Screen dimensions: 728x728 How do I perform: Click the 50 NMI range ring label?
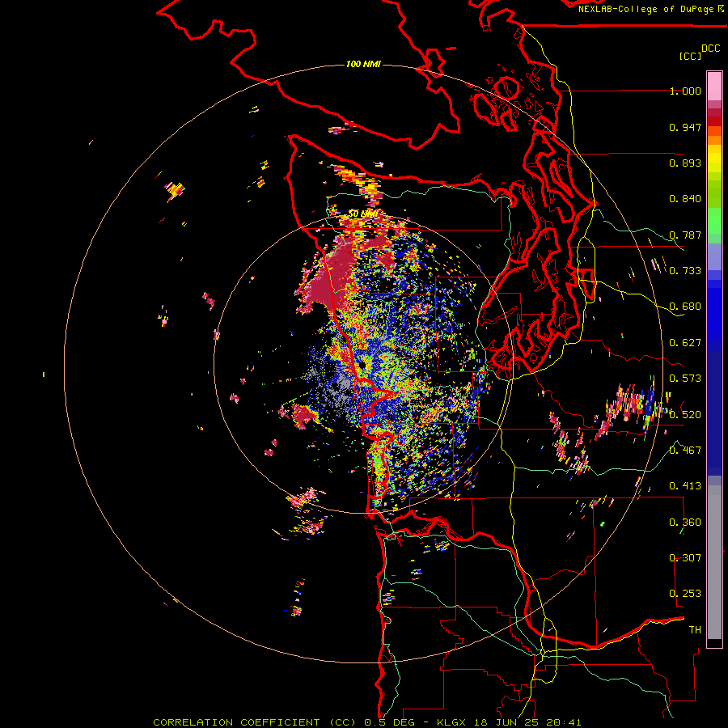click(362, 214)
